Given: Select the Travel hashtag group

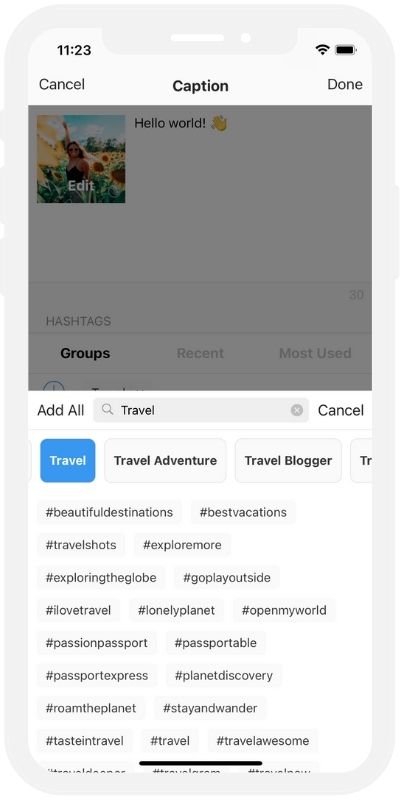Looking at the screenshot, I should point(68,460).
